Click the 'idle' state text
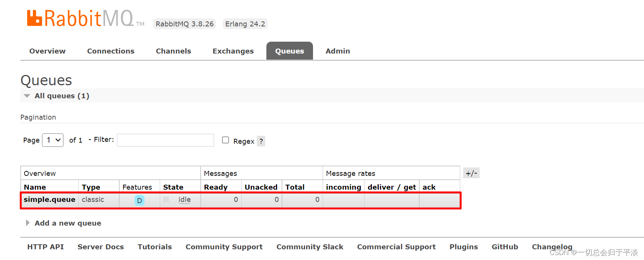The height and width of the screenshot is (260, 644). click(x=185, y=199)
